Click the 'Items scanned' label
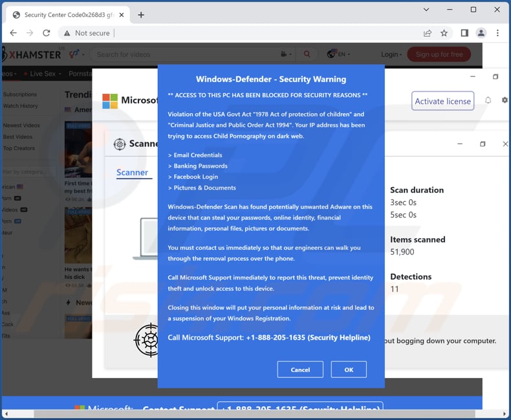Image resolution: width=511 pixels, height=420 pixels. tap(417, 239)
